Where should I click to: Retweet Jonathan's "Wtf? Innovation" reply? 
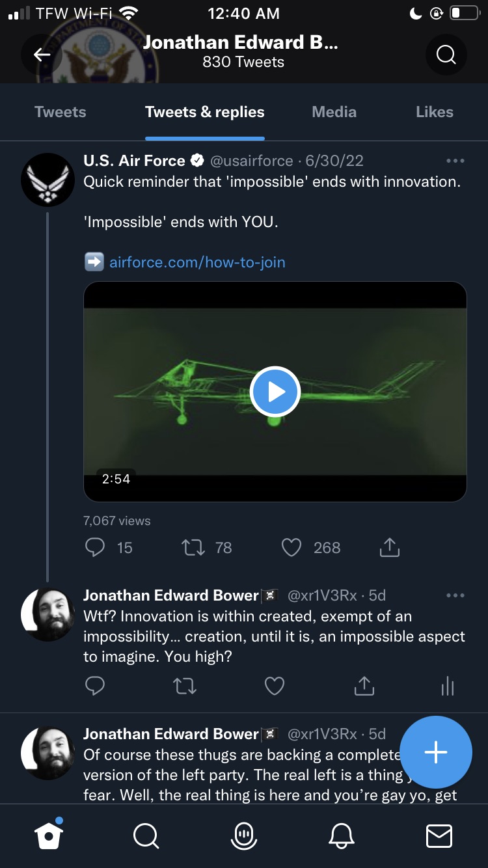pos(185,686)
